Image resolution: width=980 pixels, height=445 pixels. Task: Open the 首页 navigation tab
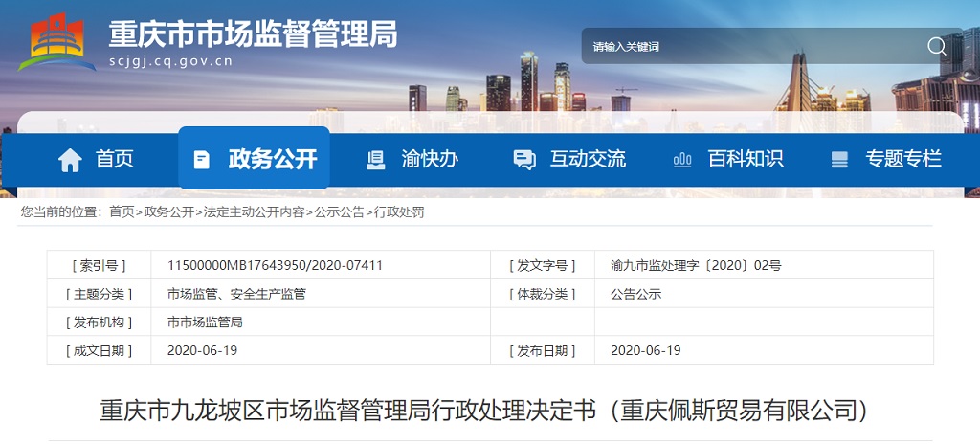(115, 159)
